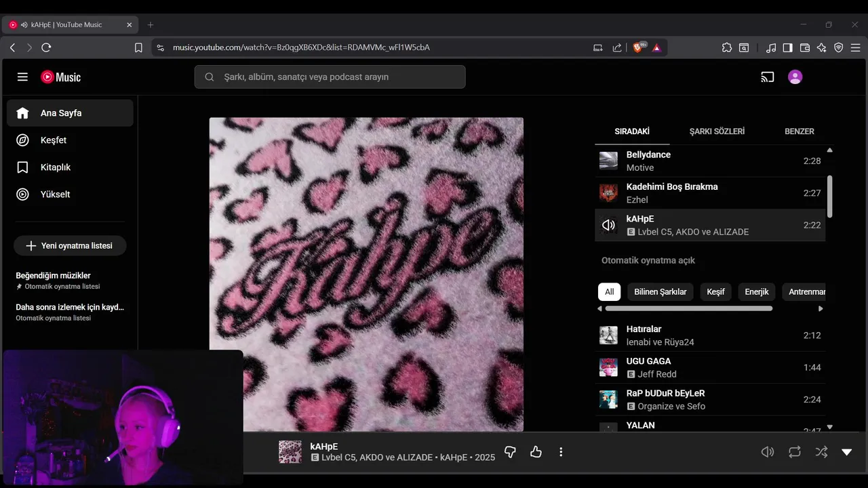Open Cast to device icon
868x488 pixels.
[x=768, y=77]
